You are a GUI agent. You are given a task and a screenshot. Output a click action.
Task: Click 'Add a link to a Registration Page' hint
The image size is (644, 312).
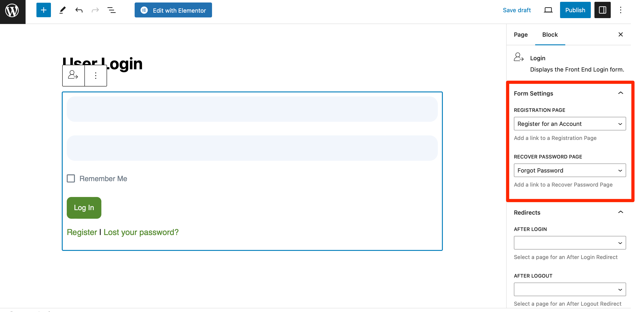(x=555, y=138)
